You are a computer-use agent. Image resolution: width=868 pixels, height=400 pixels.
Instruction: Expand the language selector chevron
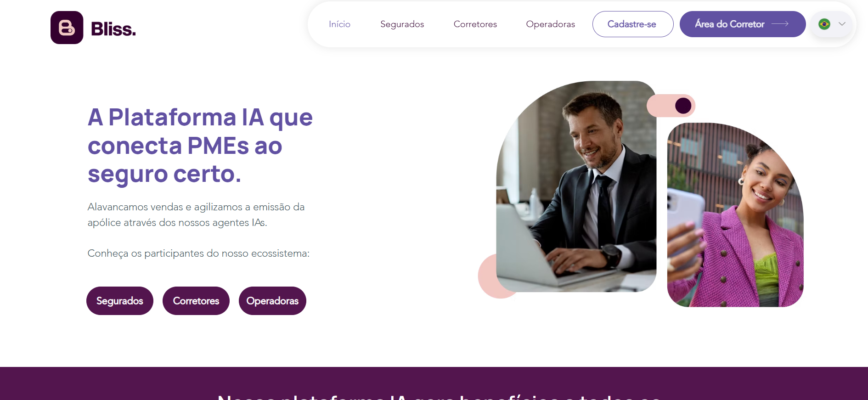pos(842,24)
